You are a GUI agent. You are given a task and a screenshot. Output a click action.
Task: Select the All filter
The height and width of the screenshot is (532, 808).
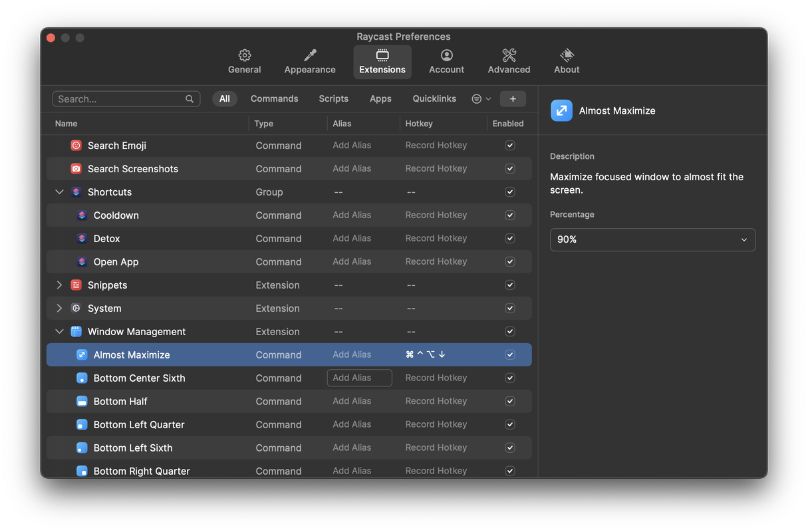coord(225,98)
